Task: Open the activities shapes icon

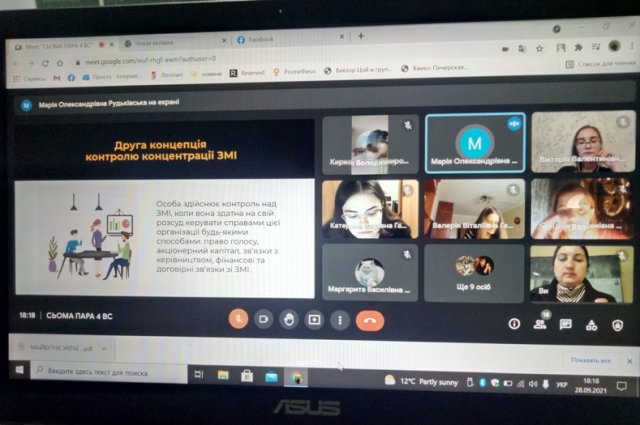Action: [591, 325]
